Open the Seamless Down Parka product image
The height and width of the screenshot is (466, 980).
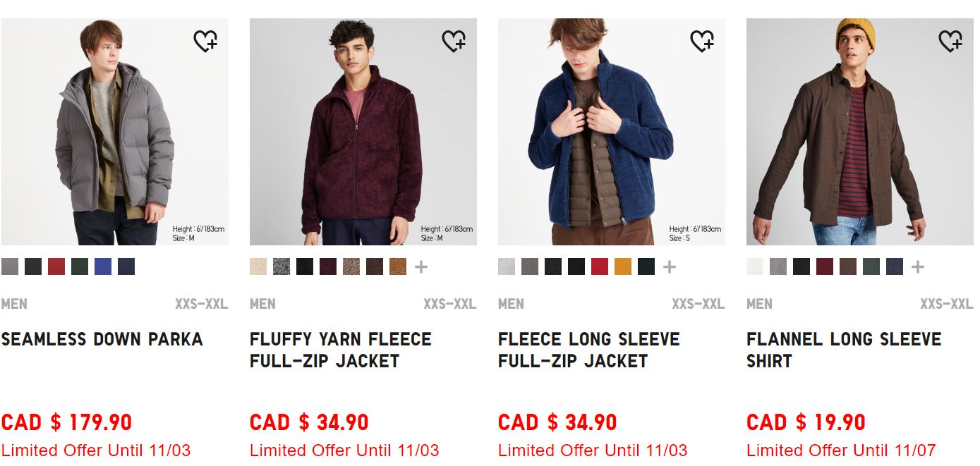tap(115, 132)
